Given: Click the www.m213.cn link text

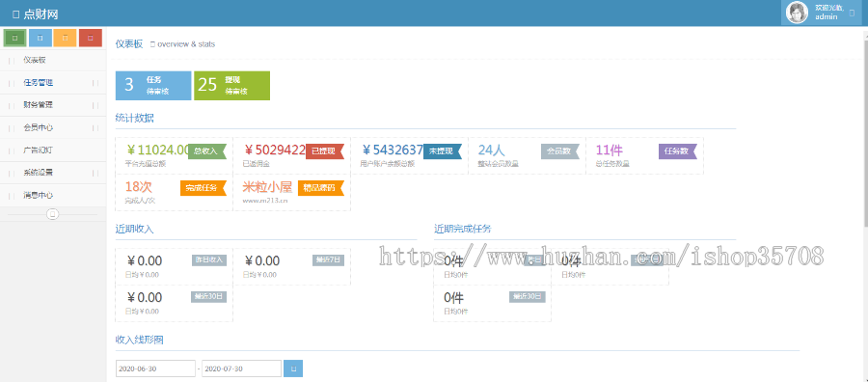Looking at the screenshot, I should click(265, 201).
